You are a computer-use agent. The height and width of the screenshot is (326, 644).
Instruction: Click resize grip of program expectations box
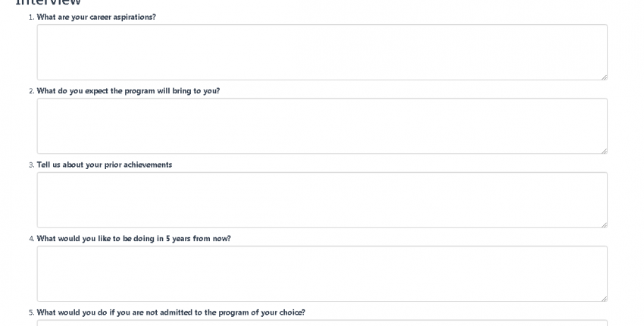604,151
